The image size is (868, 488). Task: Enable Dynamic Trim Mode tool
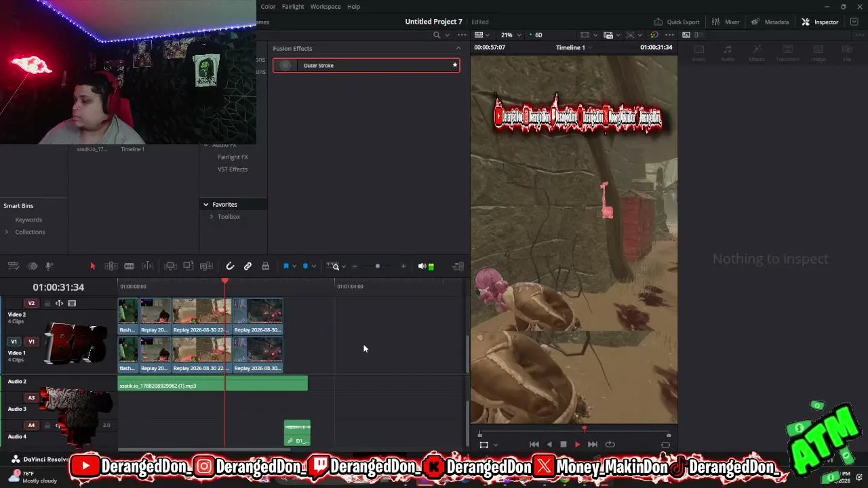(x=147, y=266)
